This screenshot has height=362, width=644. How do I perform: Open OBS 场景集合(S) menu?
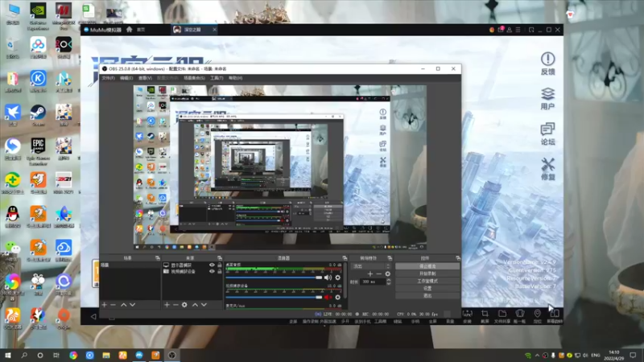click(194, 78)
